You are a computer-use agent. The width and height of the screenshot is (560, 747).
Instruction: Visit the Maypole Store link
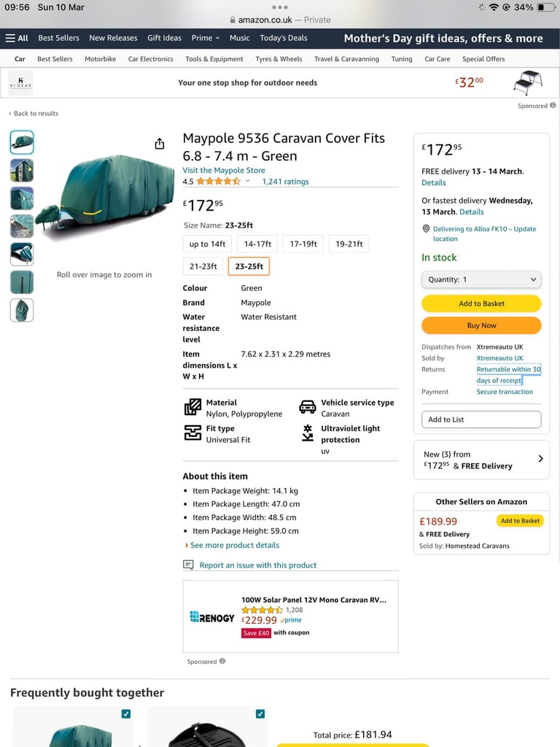point(223,169)
